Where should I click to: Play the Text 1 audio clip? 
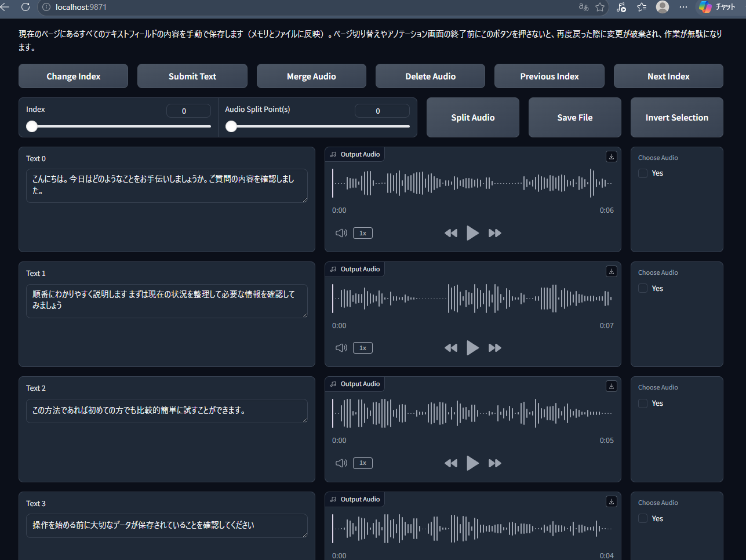(x=473, y=348)
